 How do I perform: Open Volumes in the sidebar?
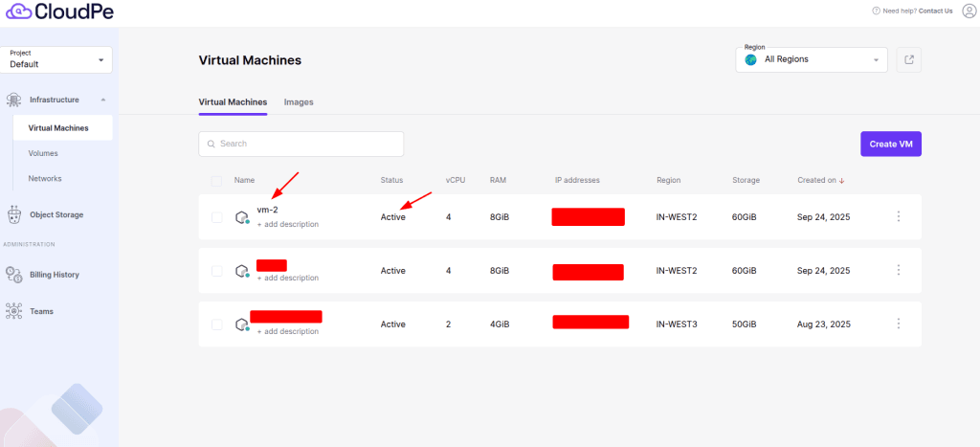[43, 152]
